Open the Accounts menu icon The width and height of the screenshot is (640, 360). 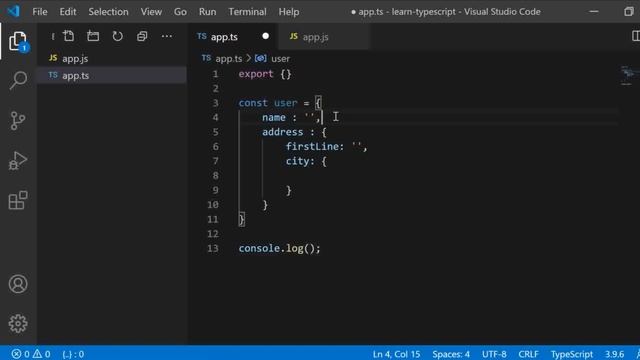click(x=18, y=284)
